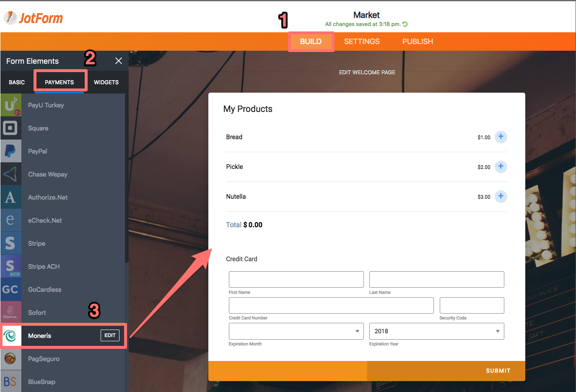Select the Authorize.Net integration icon

10,197
